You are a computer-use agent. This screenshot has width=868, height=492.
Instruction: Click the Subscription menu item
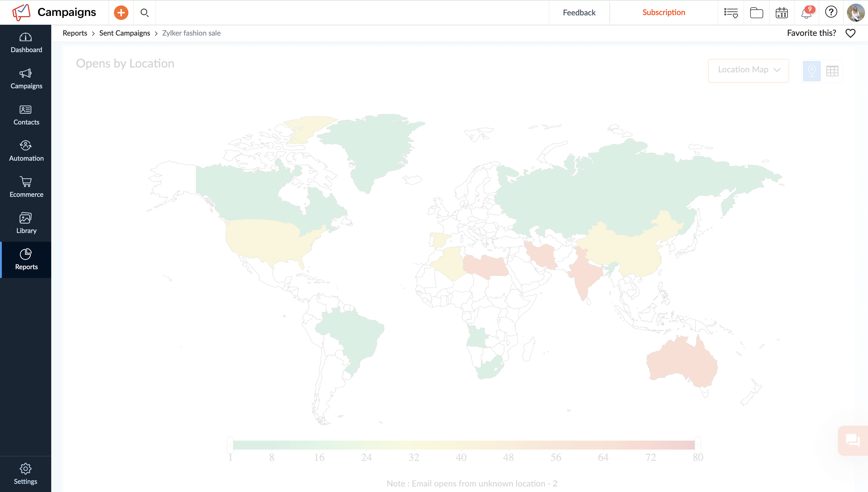[x=664, y=13]
